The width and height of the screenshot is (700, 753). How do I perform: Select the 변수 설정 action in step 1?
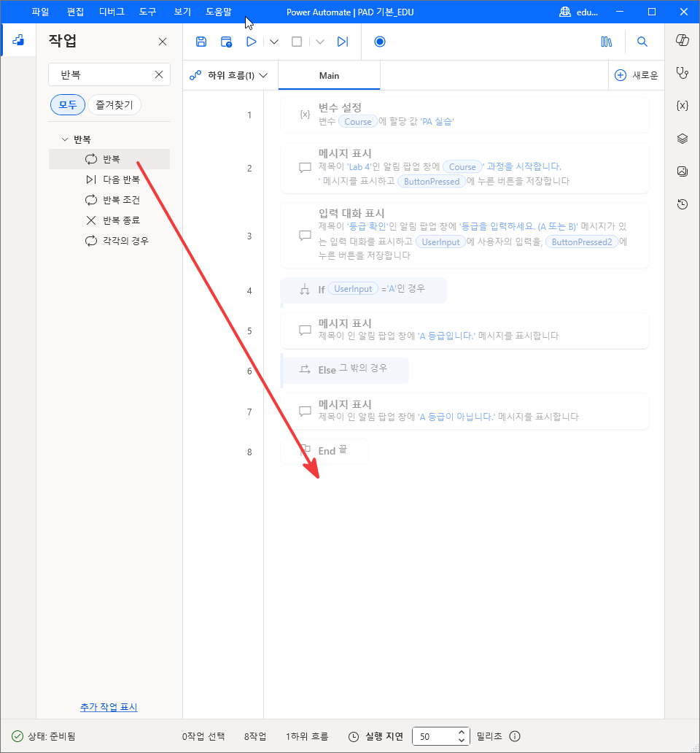pos(464,115)
